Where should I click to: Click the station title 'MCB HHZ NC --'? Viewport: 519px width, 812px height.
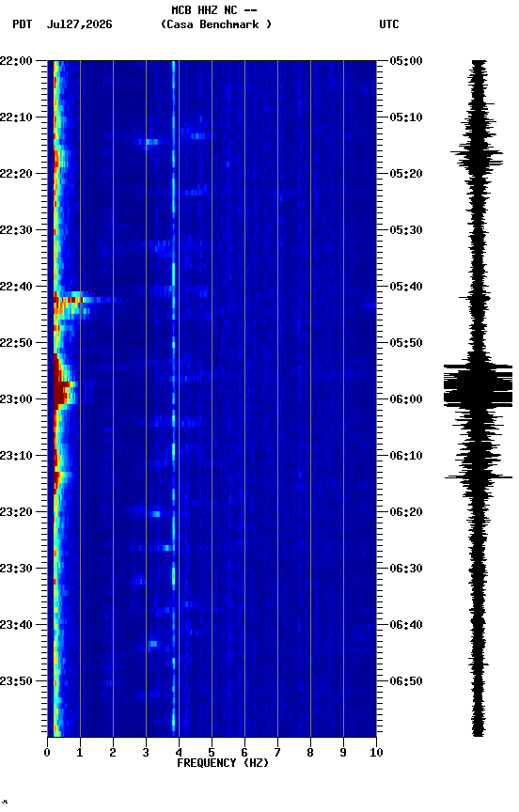point(214,9)
